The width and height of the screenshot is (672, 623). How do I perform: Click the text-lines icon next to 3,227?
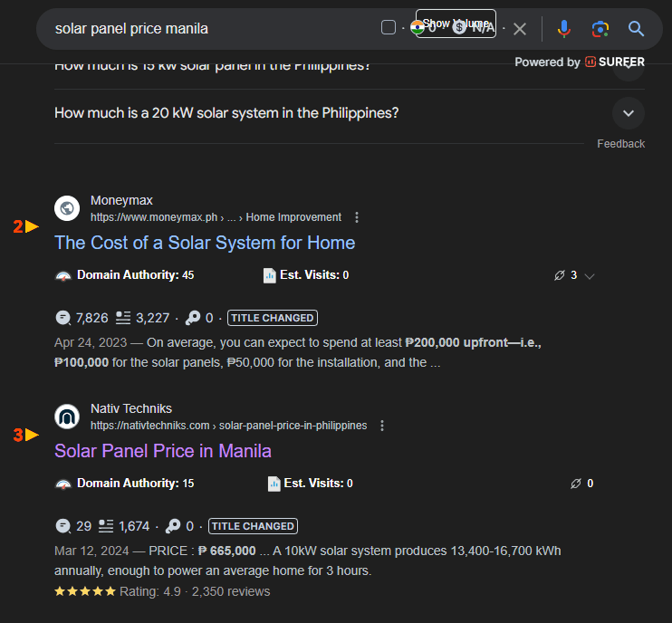point(123,318)
